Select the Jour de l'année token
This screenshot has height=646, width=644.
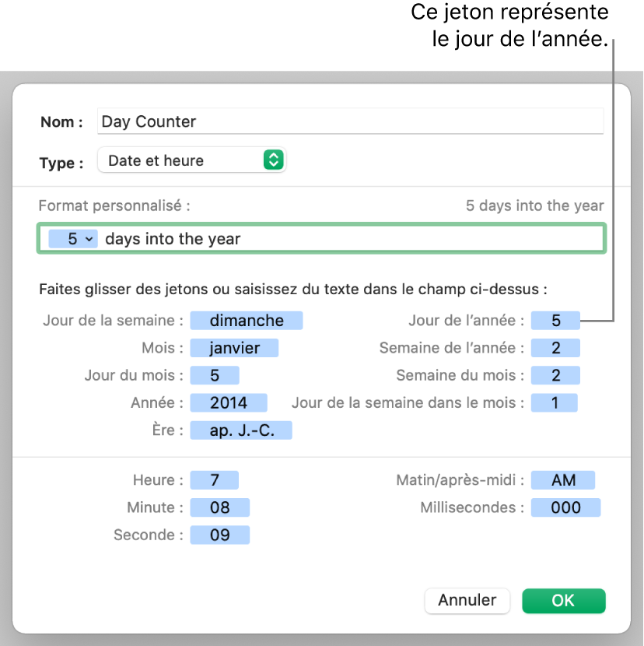pyautogui.click(x=555, y=321)
